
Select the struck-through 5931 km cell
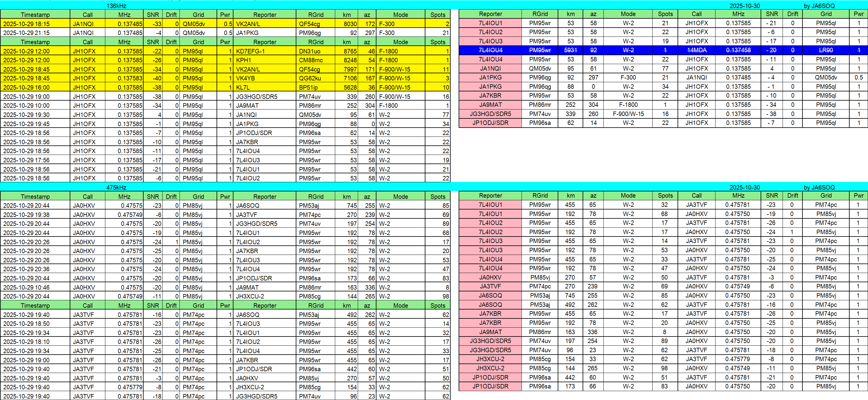pyautogui.click(x=570, y=50)
